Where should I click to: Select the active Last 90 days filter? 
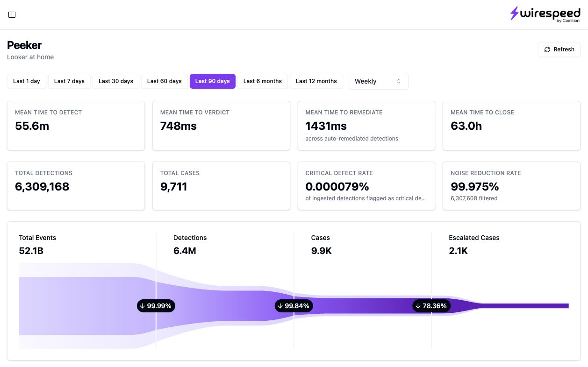(213, 81)
